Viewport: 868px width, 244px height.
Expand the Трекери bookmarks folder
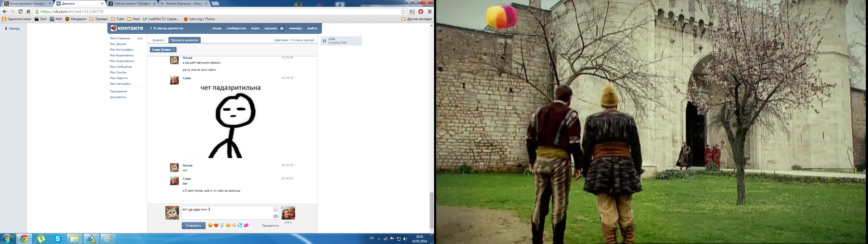pyautogui.click(x=99, y=19)
